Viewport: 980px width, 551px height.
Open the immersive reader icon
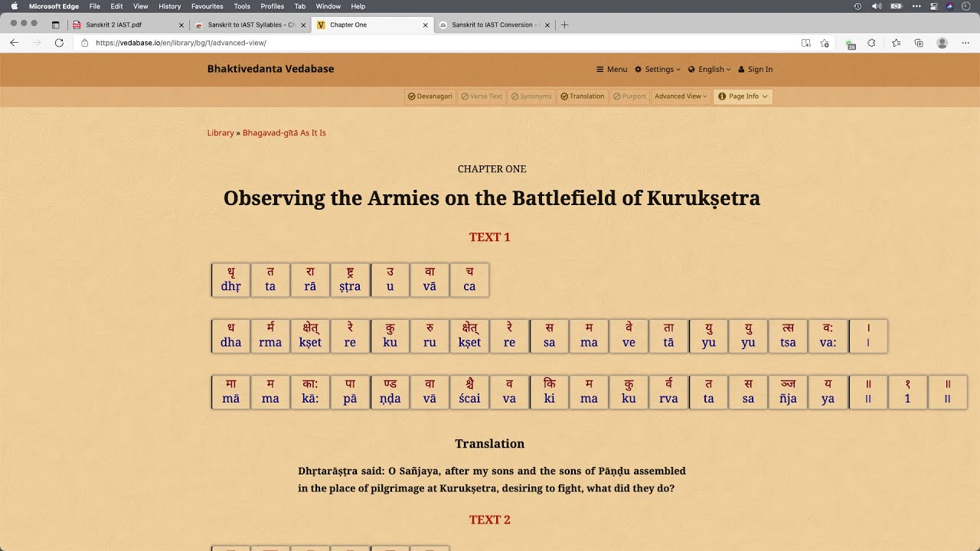pyautogui.click(x=805, y=43)
